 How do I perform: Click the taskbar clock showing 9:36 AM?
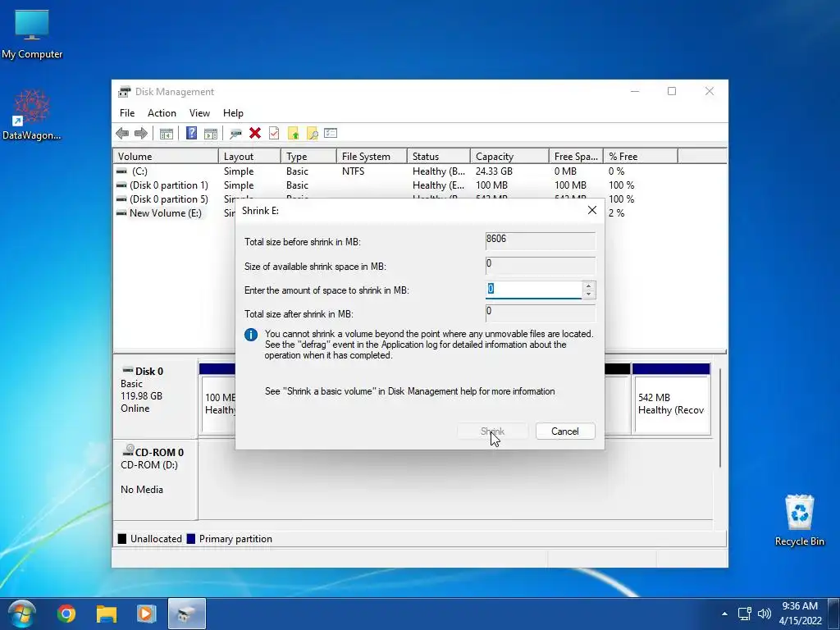(x=800, y=614)
